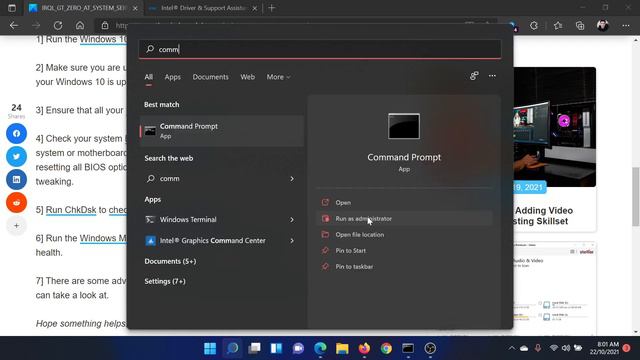Switch to IRQL_GT_ZERO_AT_SYSTEM_SERVICE browser tab

click(84, 8)
